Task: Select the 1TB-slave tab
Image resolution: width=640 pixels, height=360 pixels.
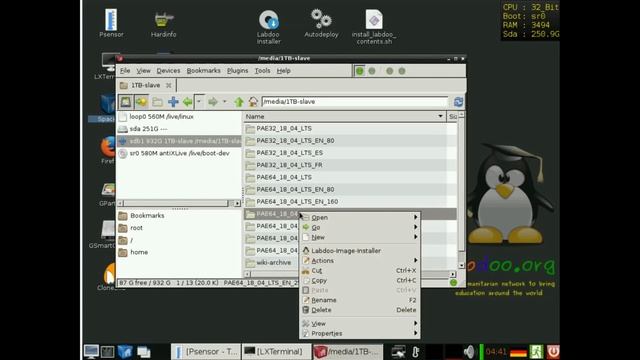Action: point(145,85)
